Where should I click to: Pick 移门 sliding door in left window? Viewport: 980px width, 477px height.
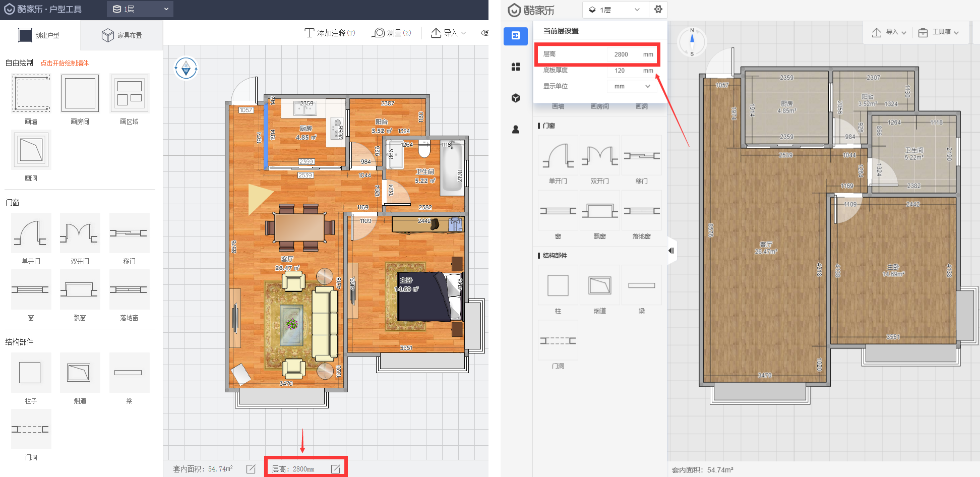[x=130, y=233]
